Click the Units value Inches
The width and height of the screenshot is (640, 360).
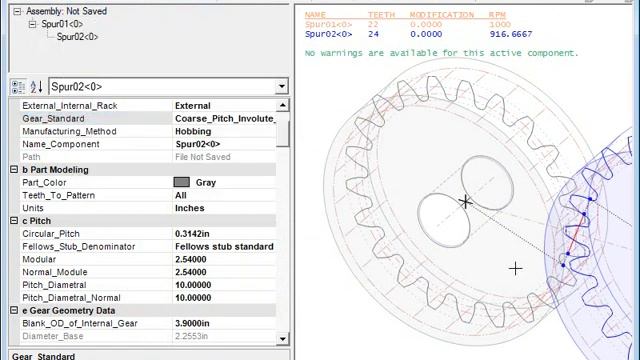[x=190, y=208]
